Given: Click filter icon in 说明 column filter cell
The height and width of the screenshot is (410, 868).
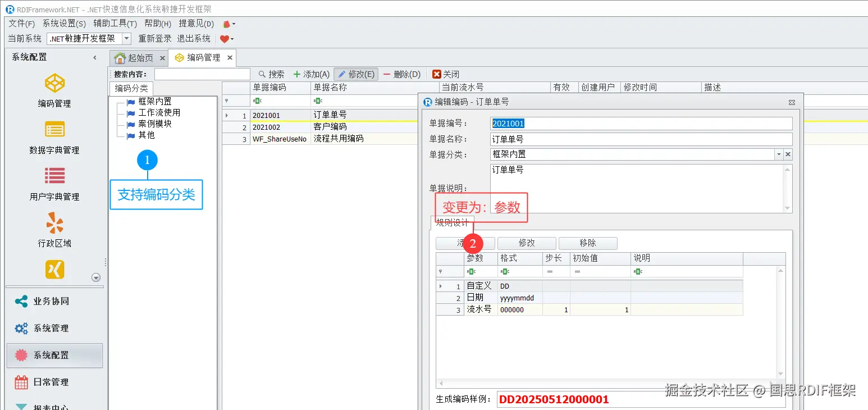Looking at the screenshot, I should pyautogui.click(x=638, y=271).
